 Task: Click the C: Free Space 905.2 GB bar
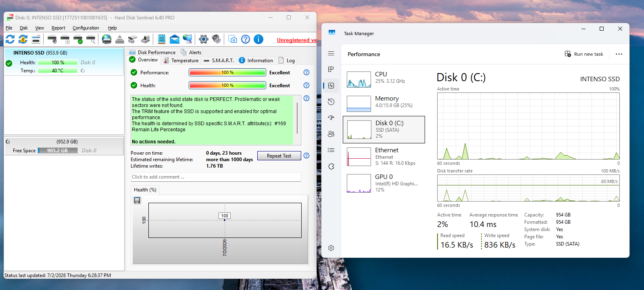point(57,150)
